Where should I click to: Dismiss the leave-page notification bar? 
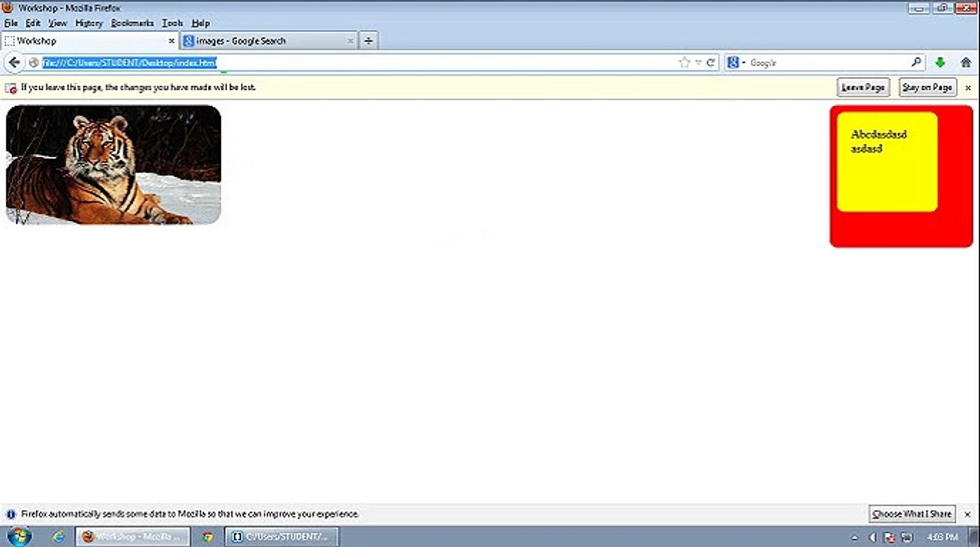pyautogui.click(x=968, y=88)
